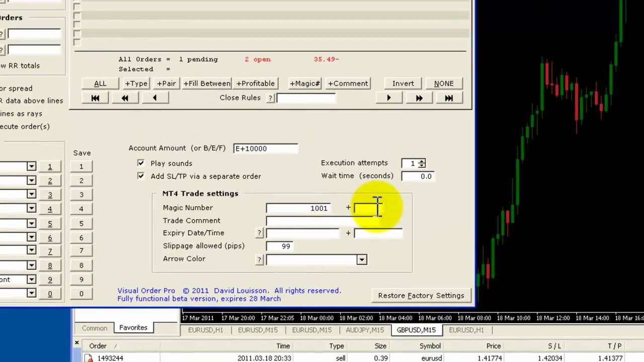Click the Size column header in terminal
The height and width of the screenshot is (362, 644).
coord(380,346)
